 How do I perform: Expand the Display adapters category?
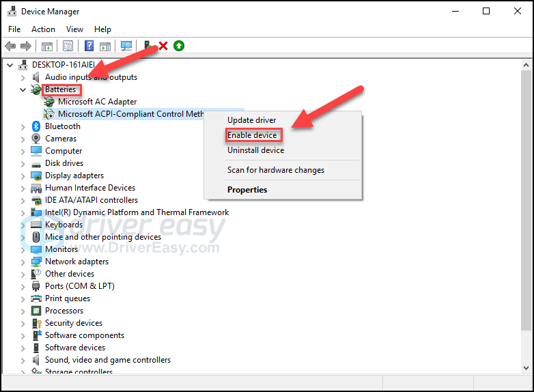[23, 176]
